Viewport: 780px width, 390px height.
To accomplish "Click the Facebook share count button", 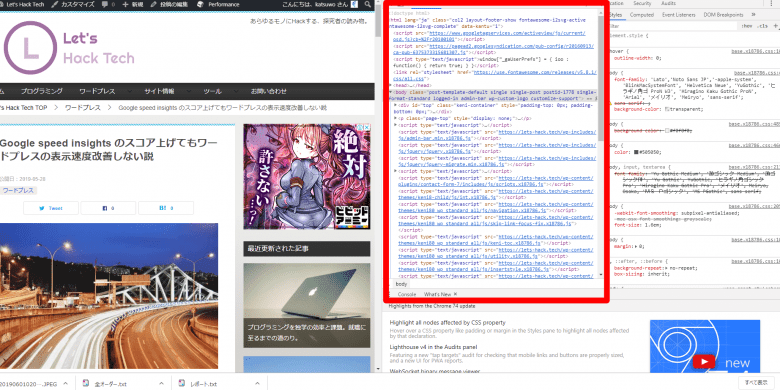I will click(x=108, y=208).
